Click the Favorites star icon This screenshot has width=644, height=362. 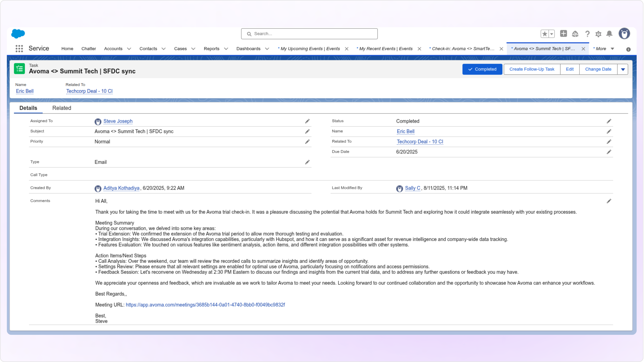pyautogui.click(x=544, y=34)
